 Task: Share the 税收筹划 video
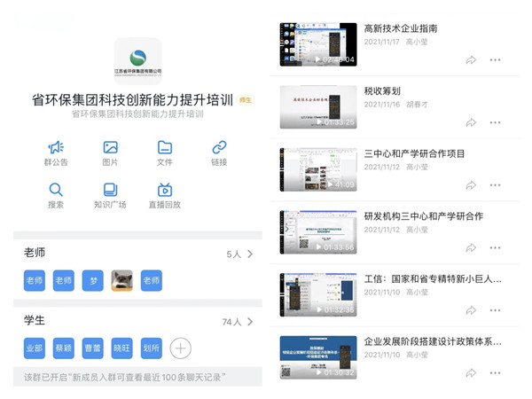tap(471, 122)
